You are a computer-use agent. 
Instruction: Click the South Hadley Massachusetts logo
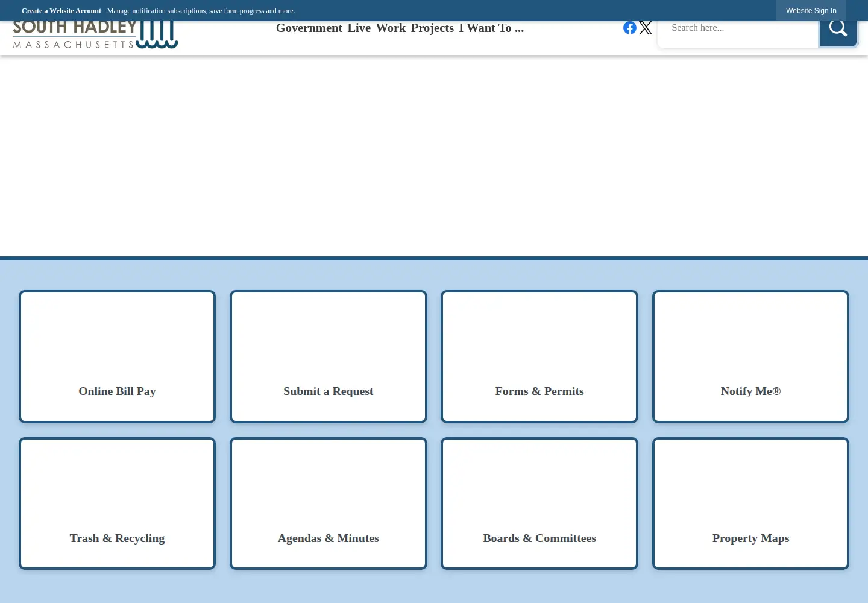[95, 35]
